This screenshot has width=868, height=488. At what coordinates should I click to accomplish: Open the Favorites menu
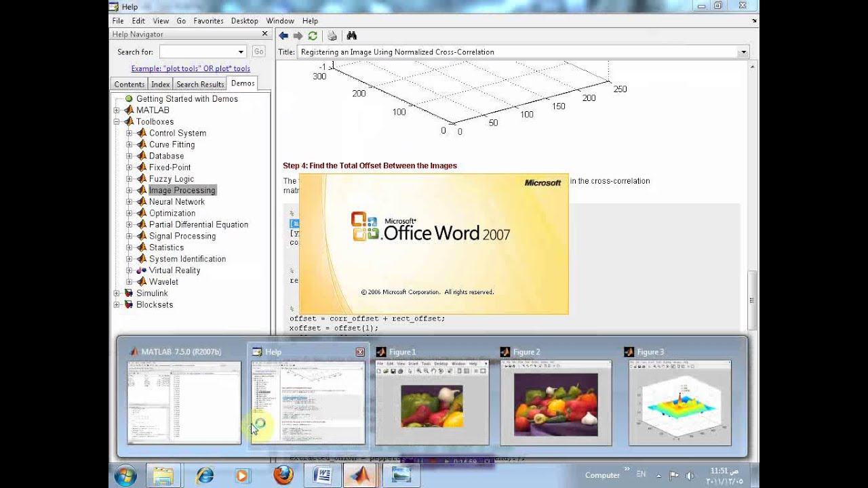[208, 21]
